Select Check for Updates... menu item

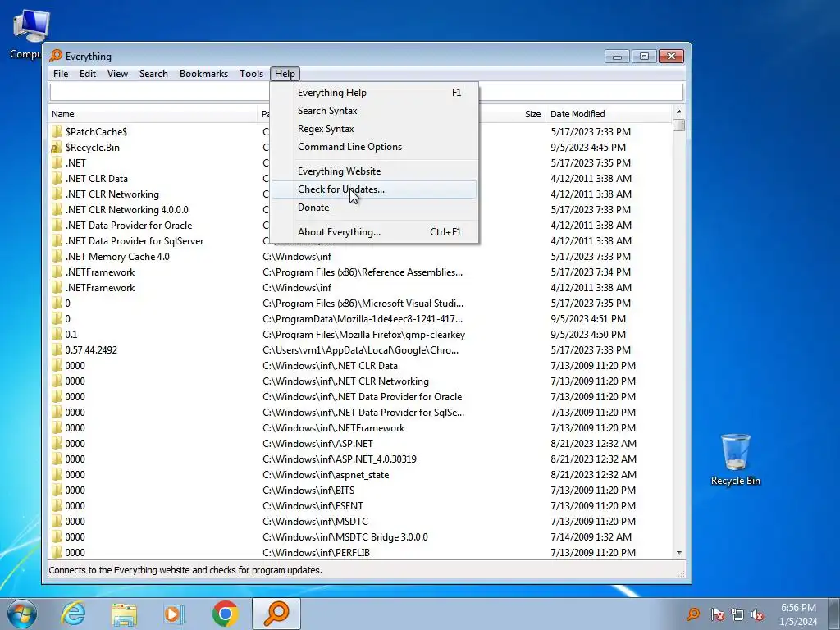pos(374,189)
